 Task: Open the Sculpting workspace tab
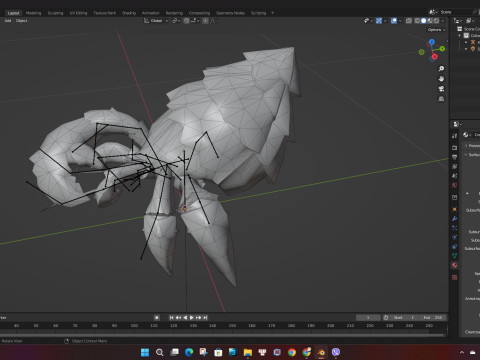pos(55,13)
